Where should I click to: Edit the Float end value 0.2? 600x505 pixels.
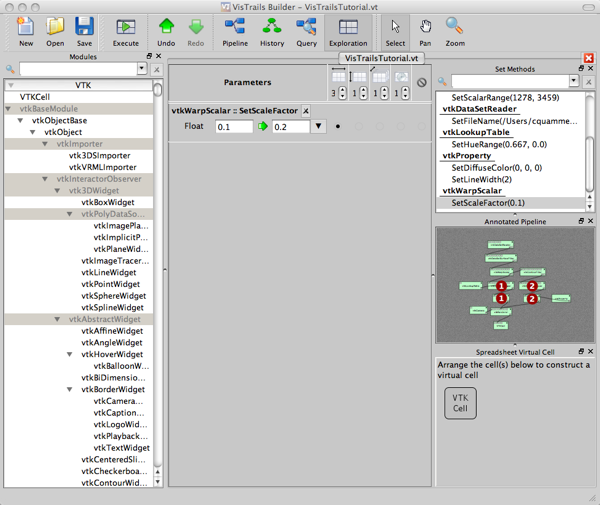pyautogui.click(x=290, y=127)
